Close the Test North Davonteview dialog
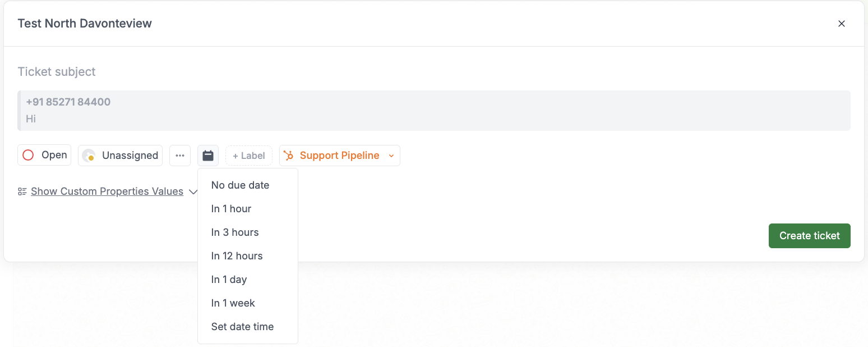868x347 pixels. tap(842, 24)
